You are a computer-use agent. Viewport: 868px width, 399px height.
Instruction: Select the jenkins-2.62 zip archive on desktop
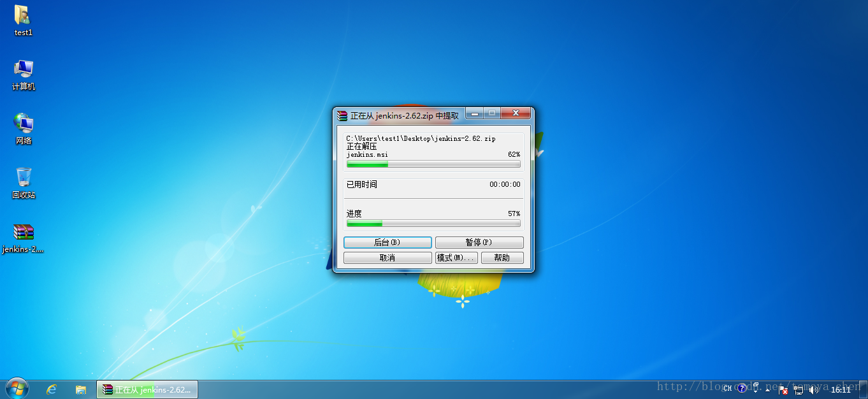pos(24,238)
